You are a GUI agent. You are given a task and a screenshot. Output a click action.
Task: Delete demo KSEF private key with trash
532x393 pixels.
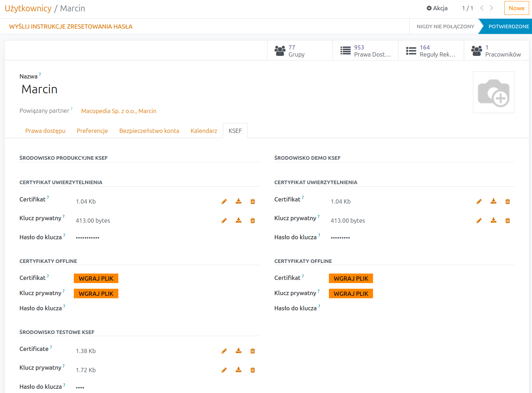pyautogui.click(x=508, y=221)
